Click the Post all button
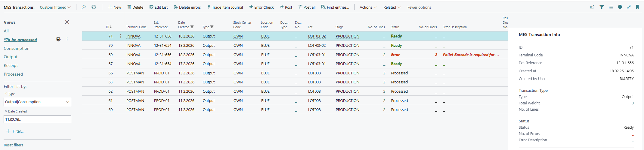 307,7
